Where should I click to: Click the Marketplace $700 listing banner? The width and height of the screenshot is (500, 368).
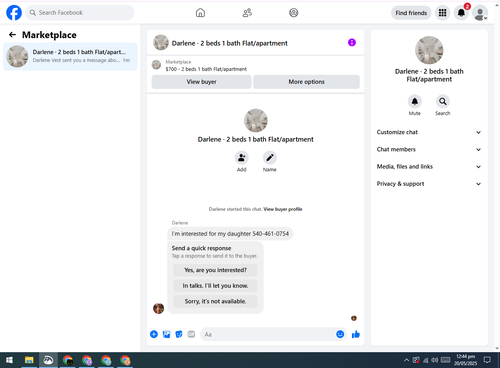256,66
